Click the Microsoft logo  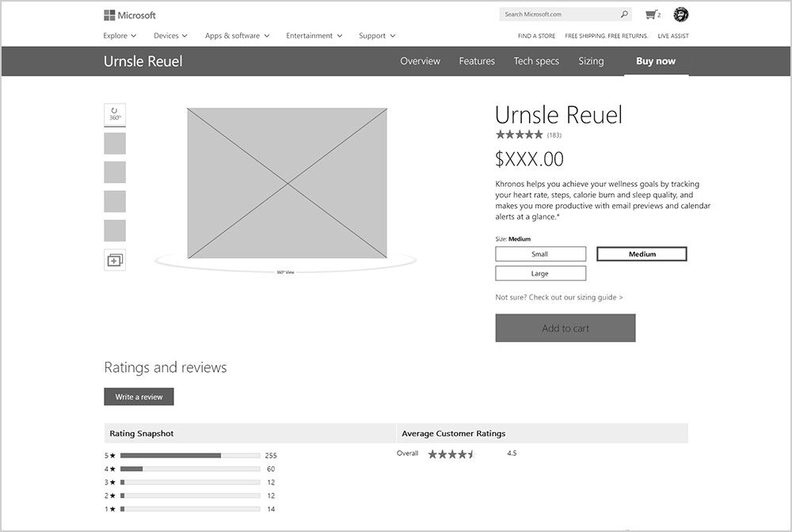tap(130, 15)
